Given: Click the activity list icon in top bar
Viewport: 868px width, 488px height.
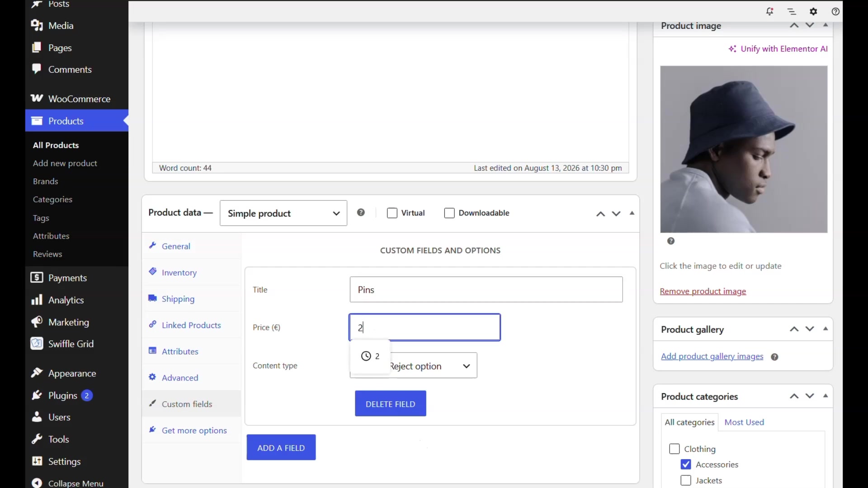Looking at the screenshot, I should (x=792, y=11).
